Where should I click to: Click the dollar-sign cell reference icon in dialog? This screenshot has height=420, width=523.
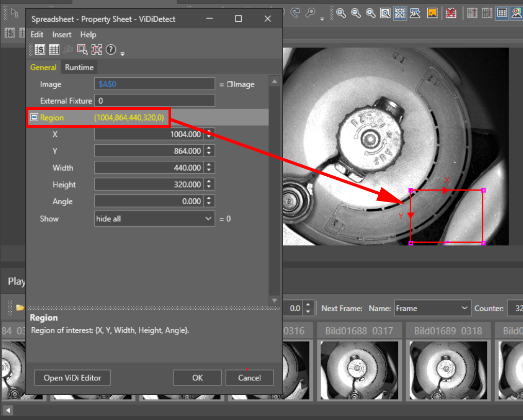click(40, 49)
